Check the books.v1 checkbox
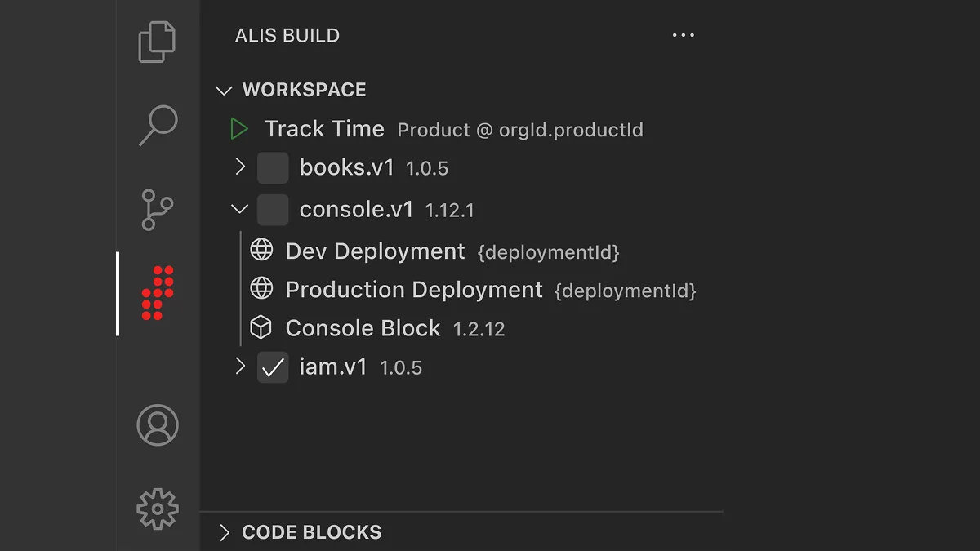980x551 pixels. click(273, 167)
